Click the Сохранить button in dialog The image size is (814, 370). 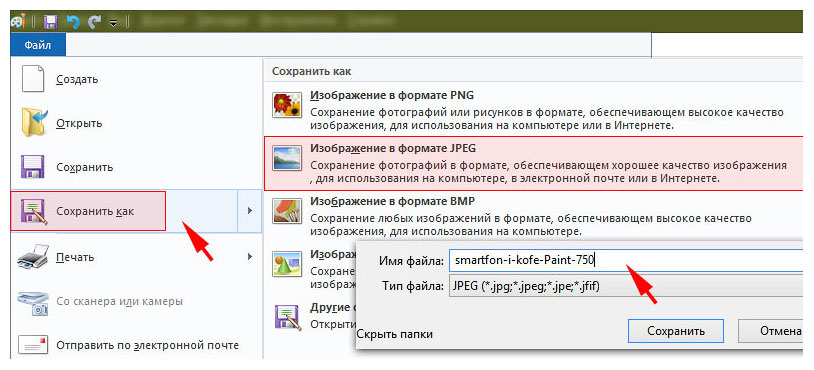[675, 331]
